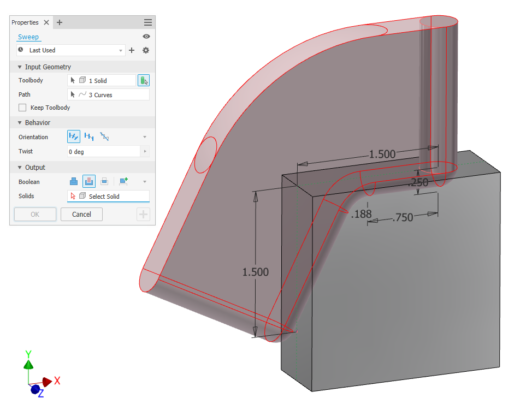
Task: Open the Twist value flyout arrow
Action: 145,151
